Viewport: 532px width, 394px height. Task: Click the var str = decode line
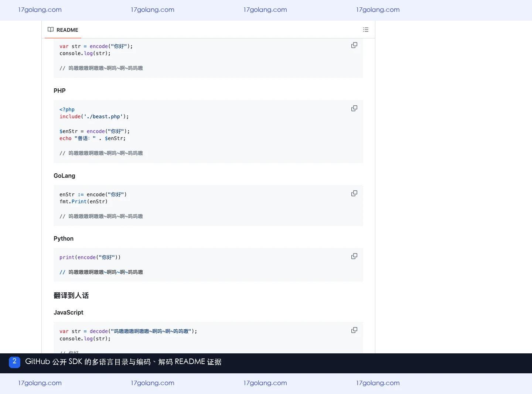(x=128, y=331)
